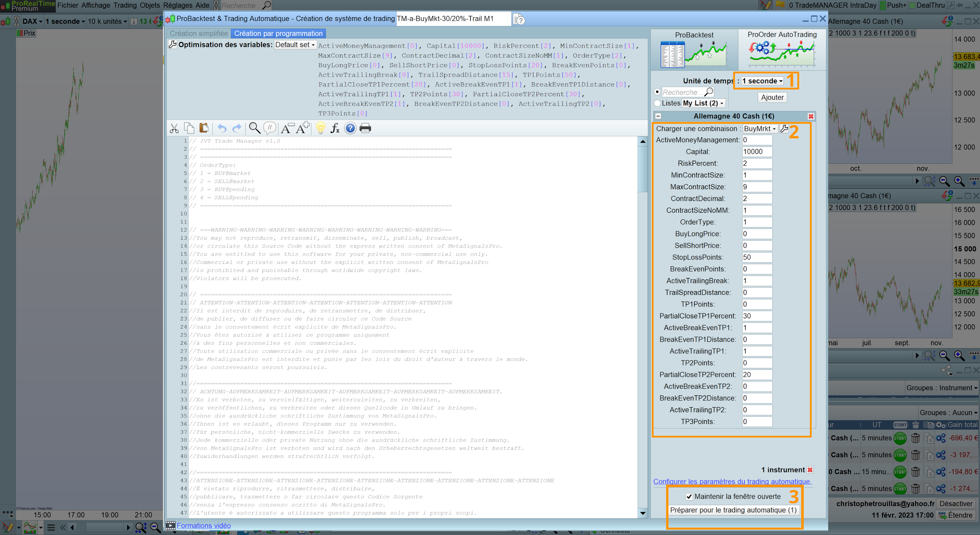Switch to Création par programmation tab
Screen dimensions: 980x535
[x=278, y=34]
